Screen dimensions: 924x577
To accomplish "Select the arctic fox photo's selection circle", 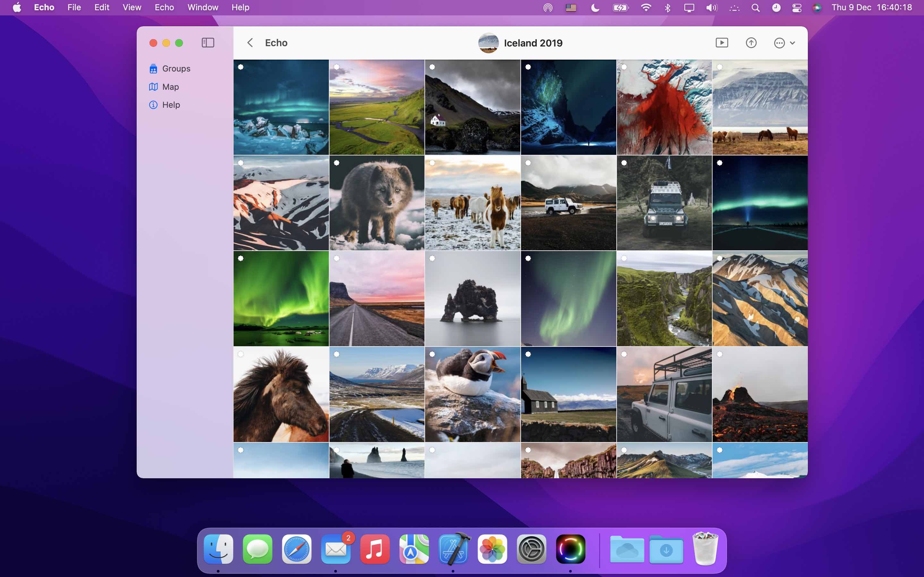I will (x=336, y=163).
